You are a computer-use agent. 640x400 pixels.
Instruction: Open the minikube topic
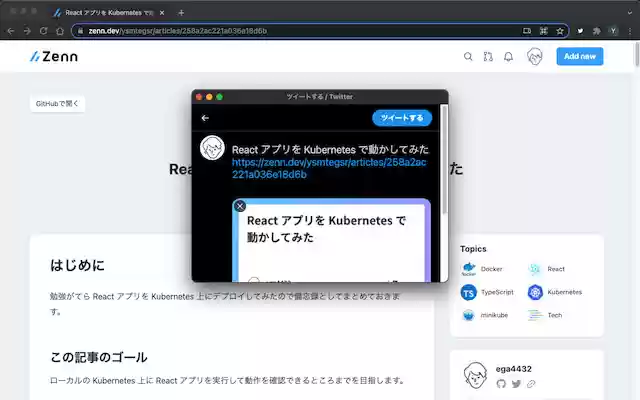[x=494, y=315]
